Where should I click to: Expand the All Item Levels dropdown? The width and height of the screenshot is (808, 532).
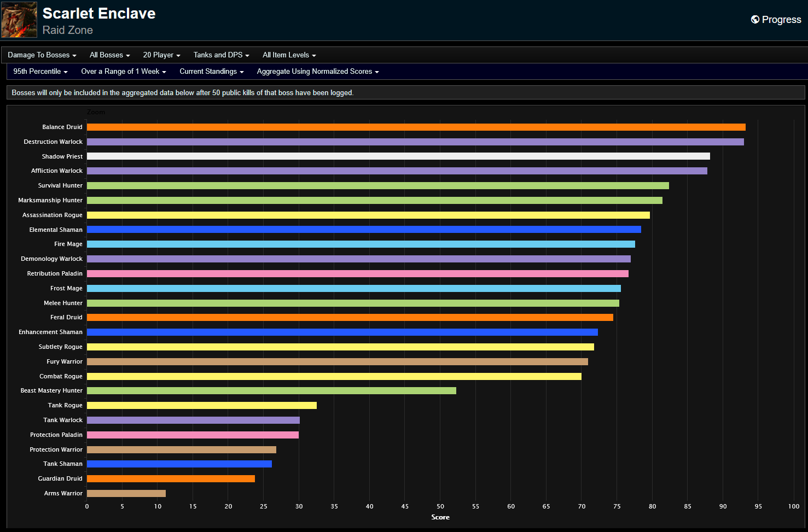coord(289,55)
